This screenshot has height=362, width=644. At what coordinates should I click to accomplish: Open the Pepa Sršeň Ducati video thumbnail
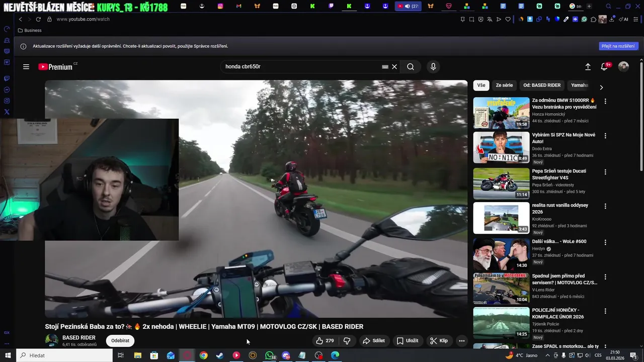pyautogui.click(x=501, y=184)
